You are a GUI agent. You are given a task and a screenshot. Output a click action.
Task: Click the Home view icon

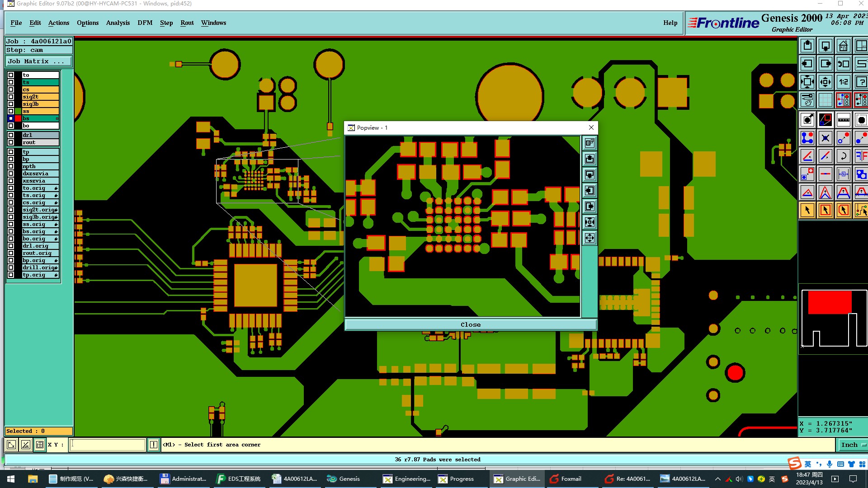pyautogui.click(x=843, y=46)
